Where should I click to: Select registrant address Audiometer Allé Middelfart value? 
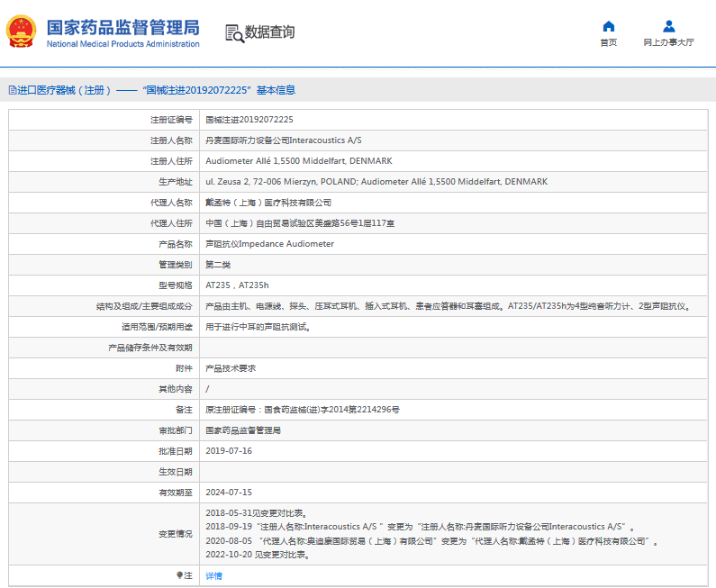tap(299, 160)
